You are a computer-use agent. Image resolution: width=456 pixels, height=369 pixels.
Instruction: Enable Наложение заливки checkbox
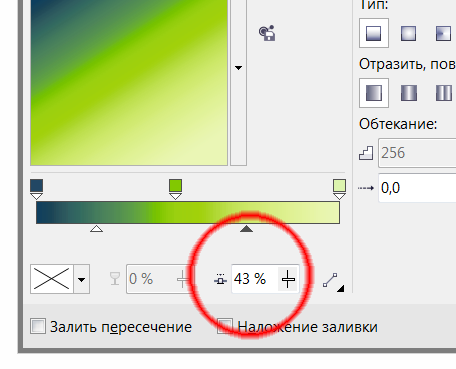point(225,326)
